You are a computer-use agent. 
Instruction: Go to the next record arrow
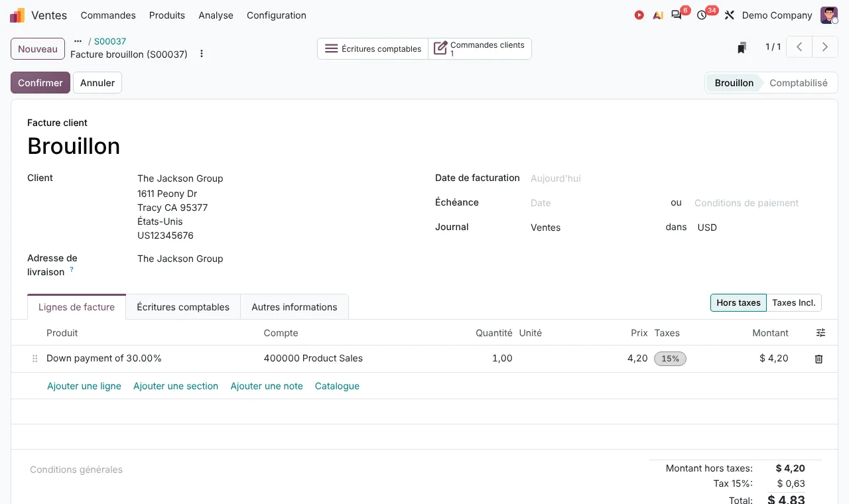825,47
